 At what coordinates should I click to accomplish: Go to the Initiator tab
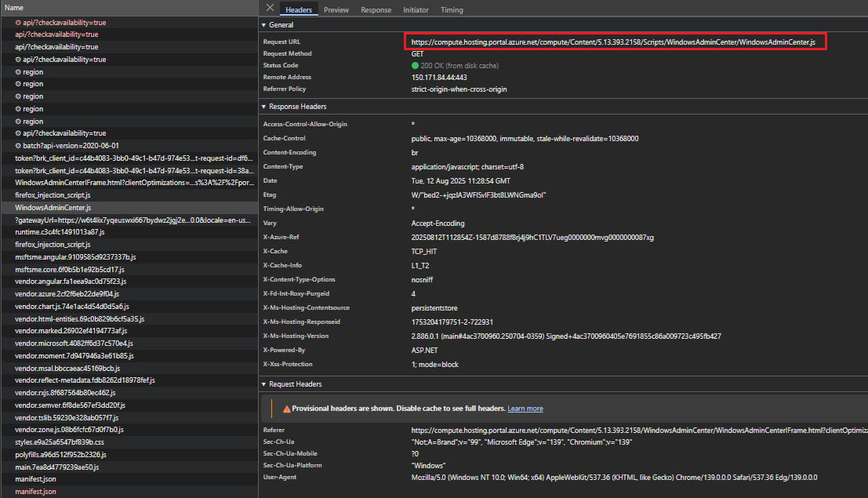tap(416, 10)
